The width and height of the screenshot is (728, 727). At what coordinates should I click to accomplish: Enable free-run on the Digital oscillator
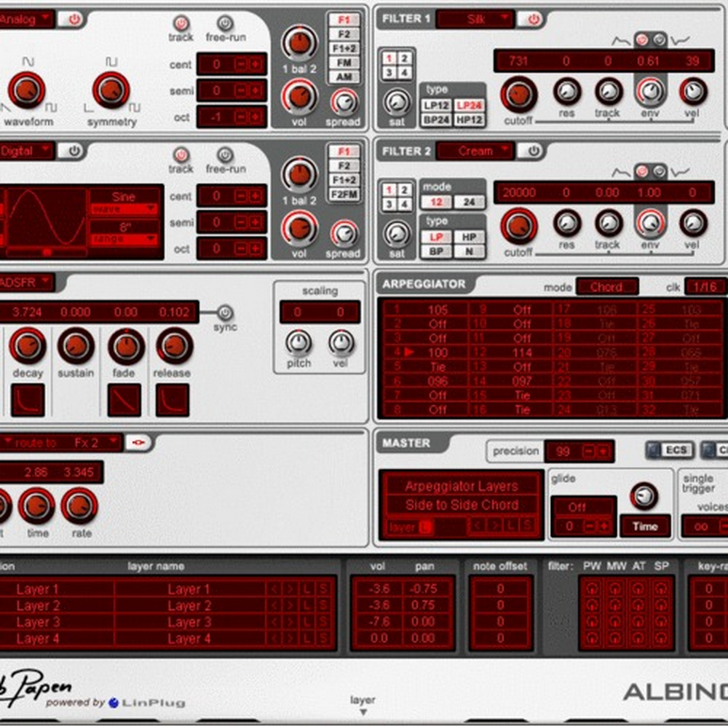click(x=226, y=155)
